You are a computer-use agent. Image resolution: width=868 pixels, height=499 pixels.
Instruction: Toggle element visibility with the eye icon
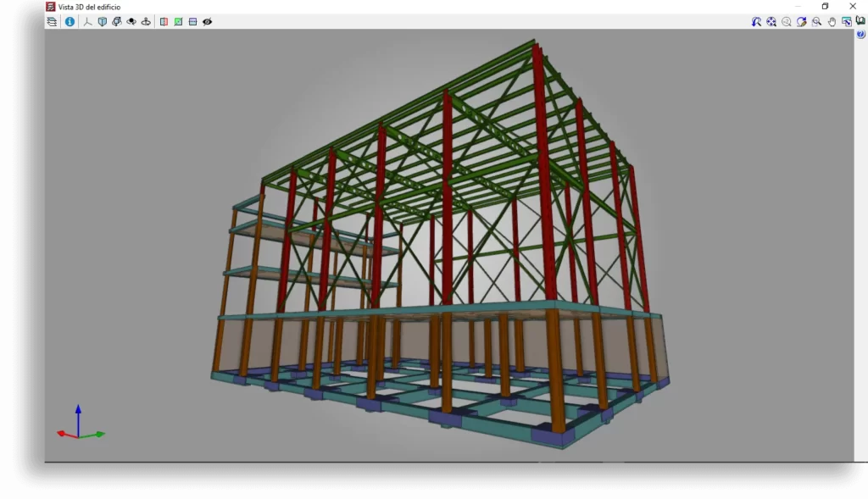(207, 21)
